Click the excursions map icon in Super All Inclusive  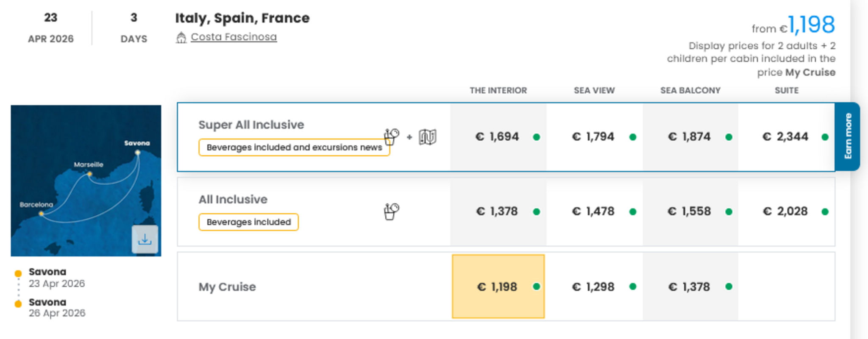(x=427, y=137)
